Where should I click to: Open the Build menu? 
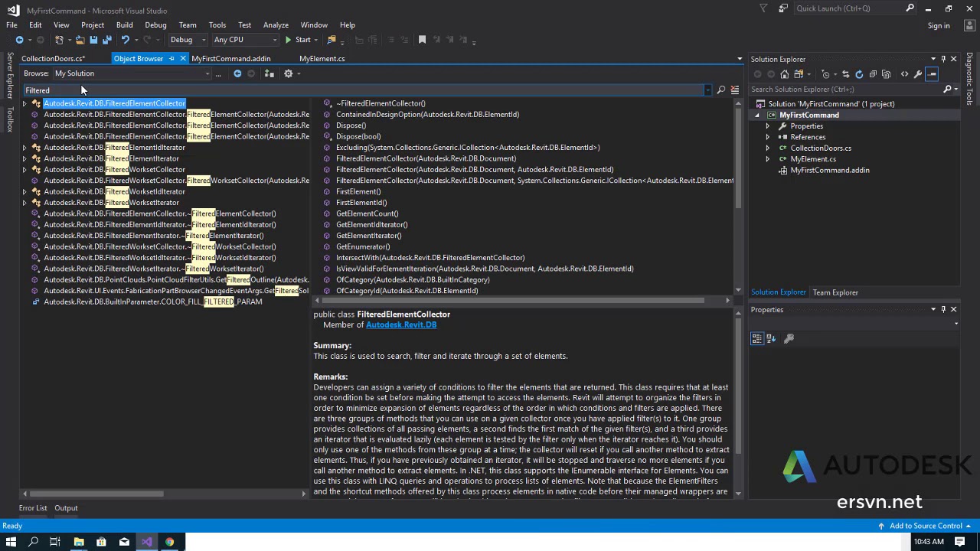pos(124,25)
